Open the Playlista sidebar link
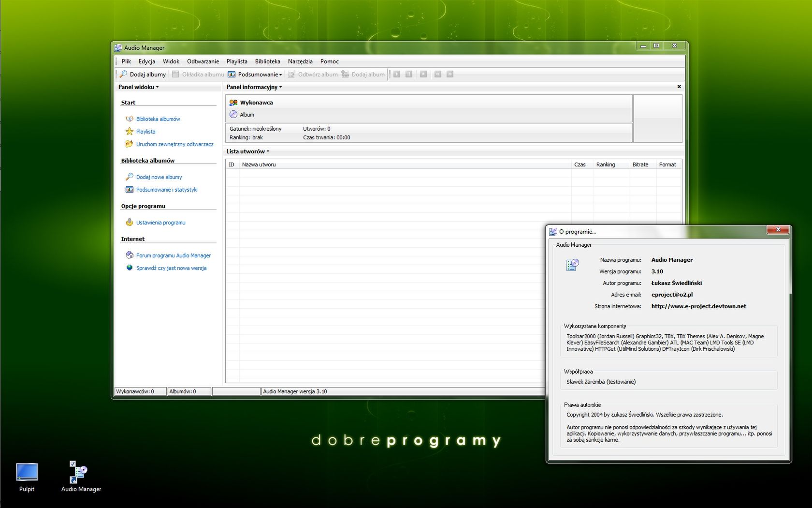812x508 pixels. click(x=146, y=132)
